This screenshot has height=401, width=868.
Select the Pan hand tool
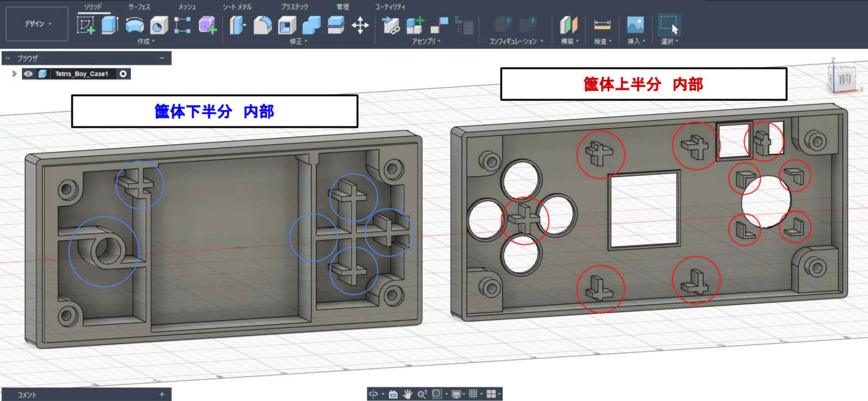[407, 394]
